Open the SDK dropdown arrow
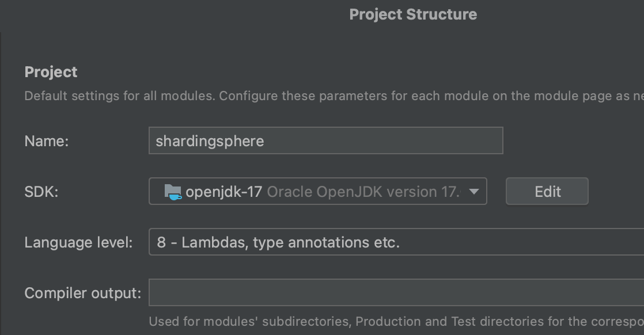The height and width of the screenshot is (335, 644). coord(473,191)
